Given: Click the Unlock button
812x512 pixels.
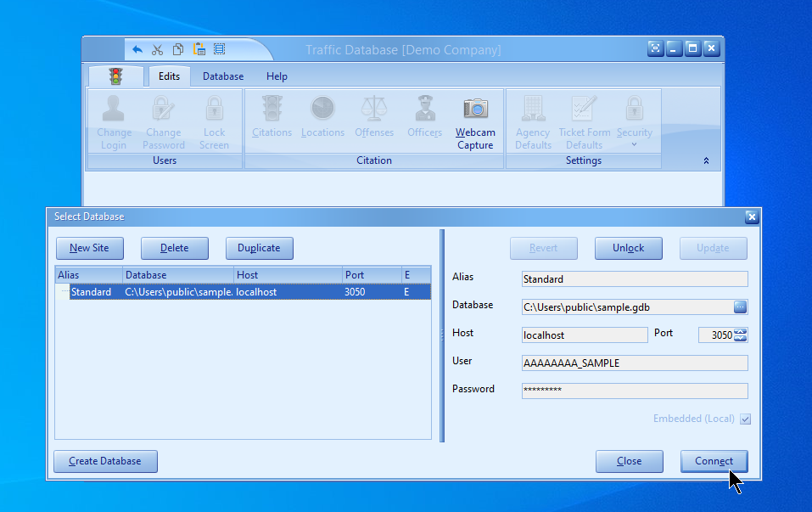Looking at the screenshot, I should tap(628, 248).
